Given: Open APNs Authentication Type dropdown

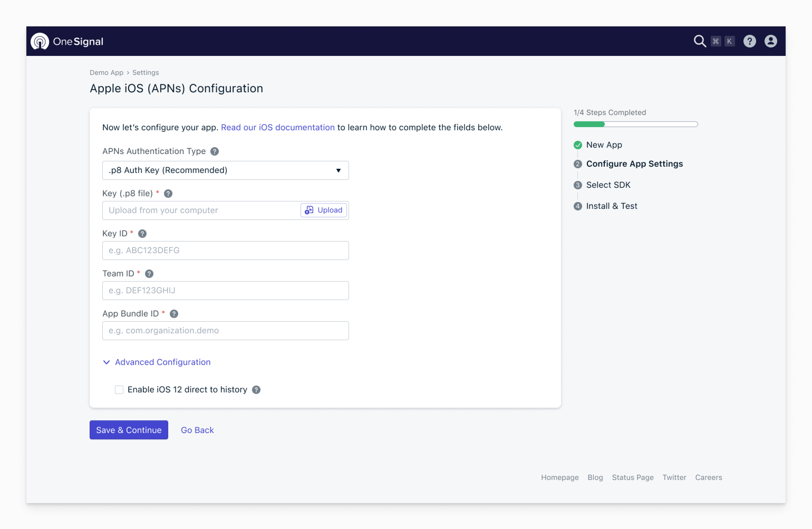Looking at the screenshot, I should tap(225, 170).
